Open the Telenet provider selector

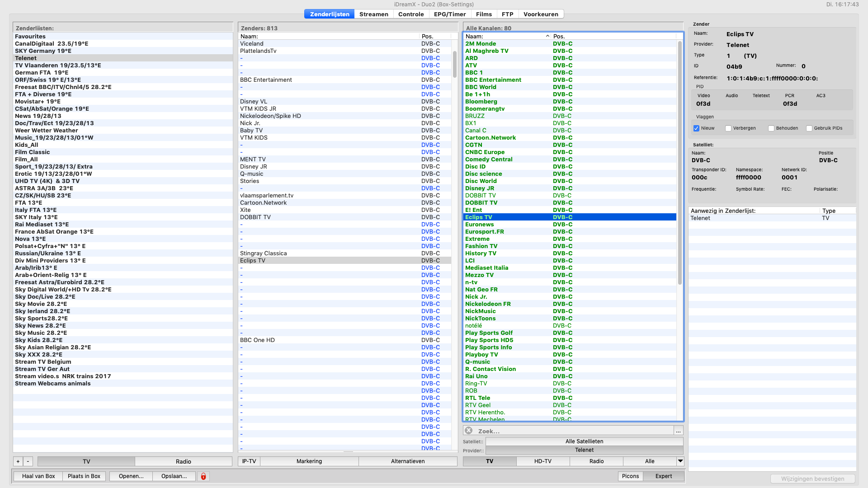pyautogui.click(x=584, y=450)
